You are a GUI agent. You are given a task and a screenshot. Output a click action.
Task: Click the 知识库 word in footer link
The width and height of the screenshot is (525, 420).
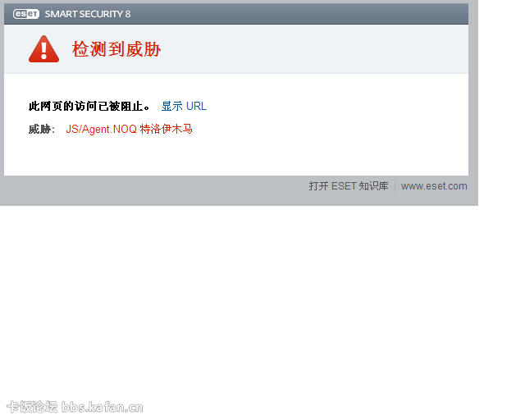[374, 186]
